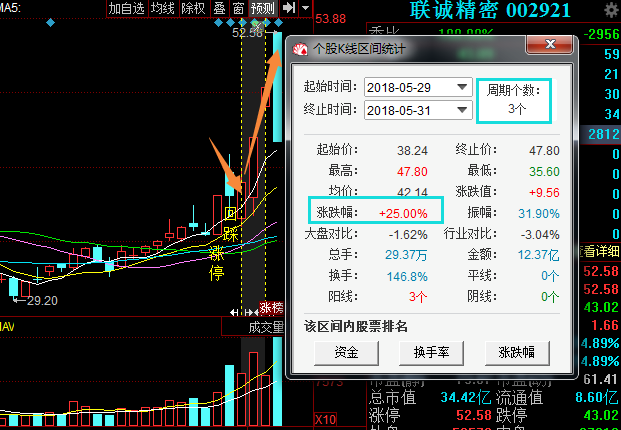621x430 pixels.
Task: Click the 29.37万 总手 value
Action: 406,255
